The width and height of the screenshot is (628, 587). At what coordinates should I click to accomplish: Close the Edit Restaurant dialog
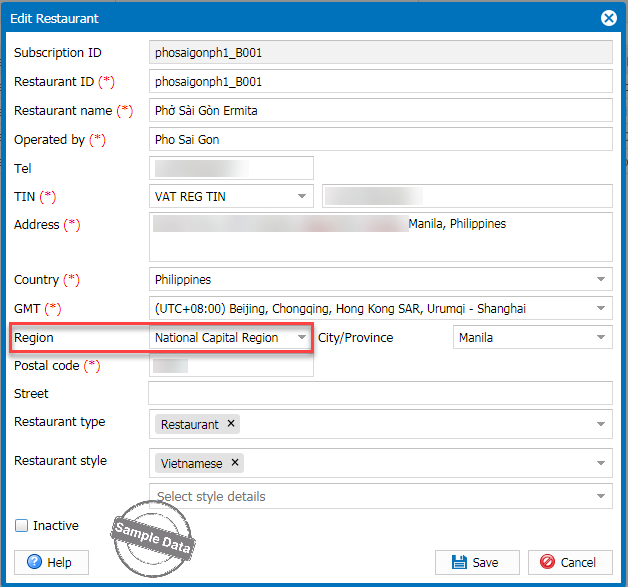[607, 18]
